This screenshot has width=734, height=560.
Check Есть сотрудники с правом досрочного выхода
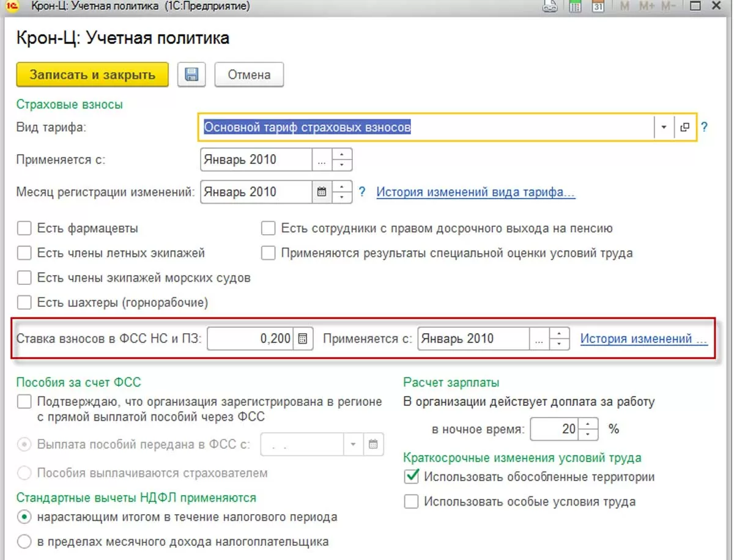pyautogui.click(x=268, y=229)
